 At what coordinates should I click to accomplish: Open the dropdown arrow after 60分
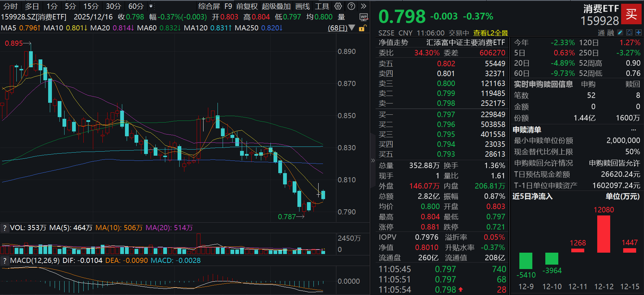pos(151,6)
